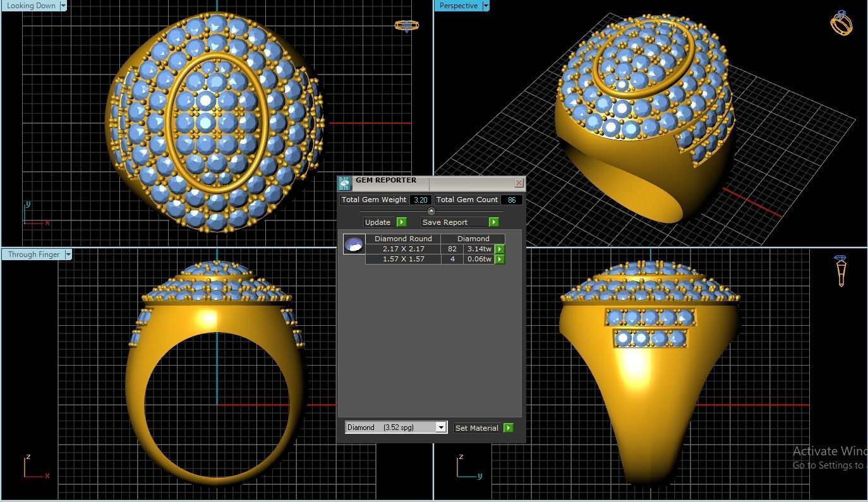The width and height of the screenshot is (868, 502).
Task: Click the green arrow beside Set Material
Action: [509, 428]
